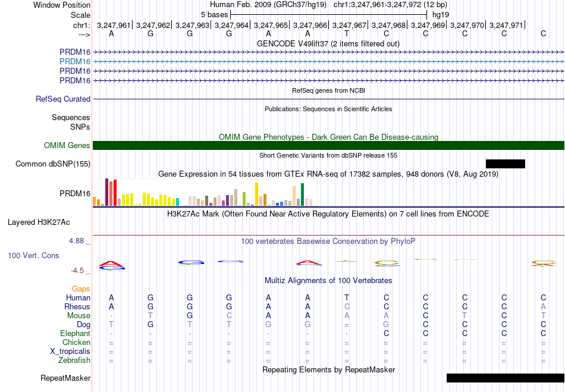Click '100 vertebrates Basewise Conservation by PhyloP' title

(x=328, y=242)
